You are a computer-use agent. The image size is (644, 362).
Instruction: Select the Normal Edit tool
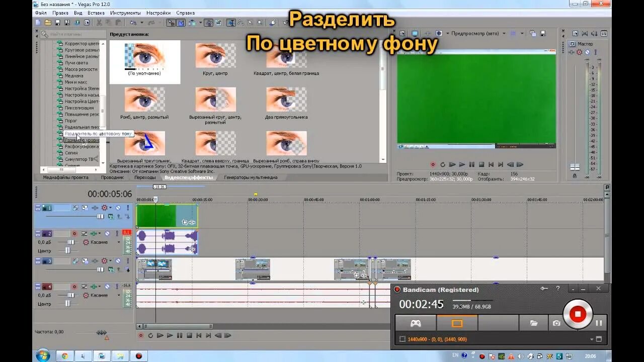click(231, 23)
